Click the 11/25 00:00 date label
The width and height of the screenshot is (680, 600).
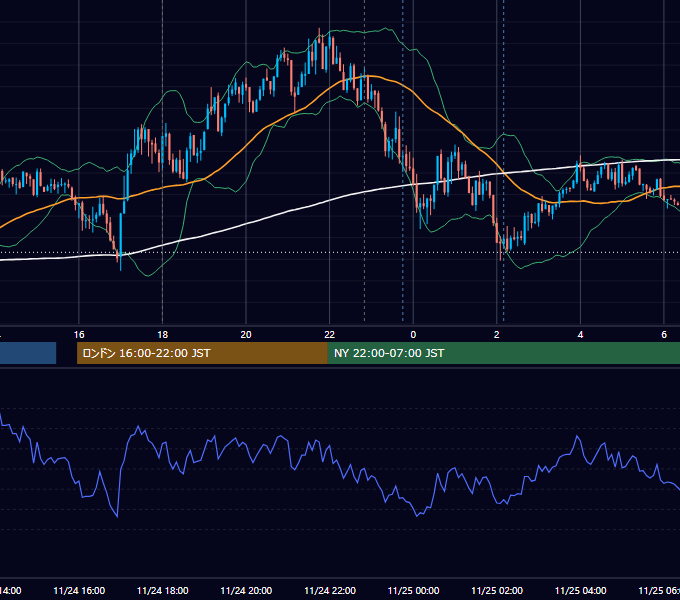click(413, 591)
